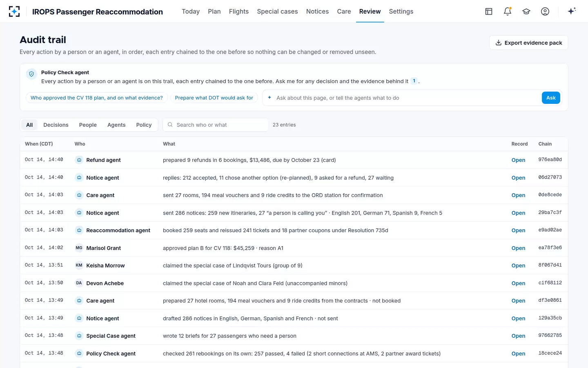Open record for Refund agent entry
This screenshot has height=368, width=588.
(x=518, y=160)
